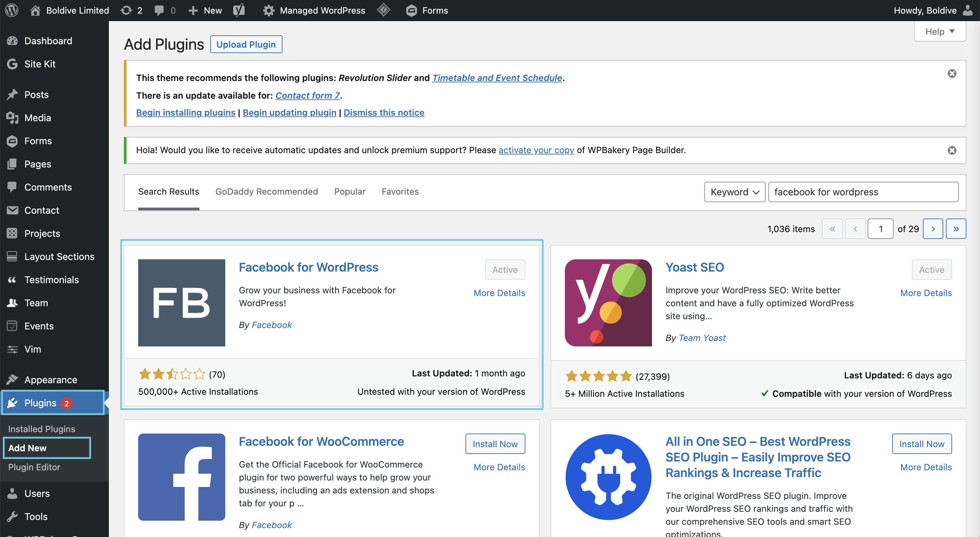Image resolution: width=980 pixels, height=537 pixels.
Task: Click Dismiss this notice link
Action: click(x=384, y=113)
